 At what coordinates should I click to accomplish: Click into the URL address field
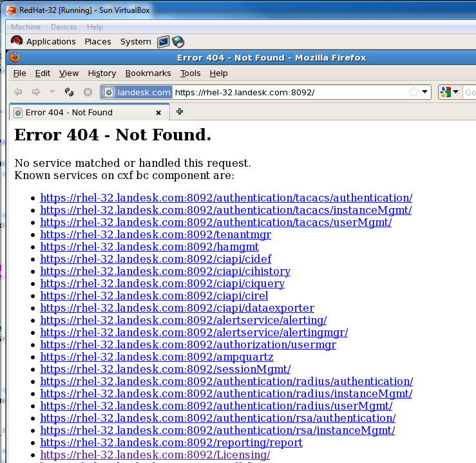[290, 92]
